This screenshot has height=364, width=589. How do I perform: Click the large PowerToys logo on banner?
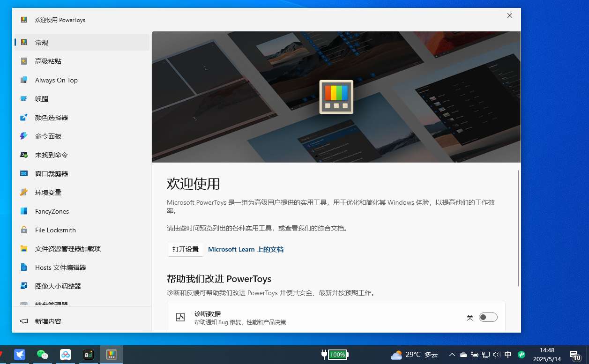tap(336, 97)
